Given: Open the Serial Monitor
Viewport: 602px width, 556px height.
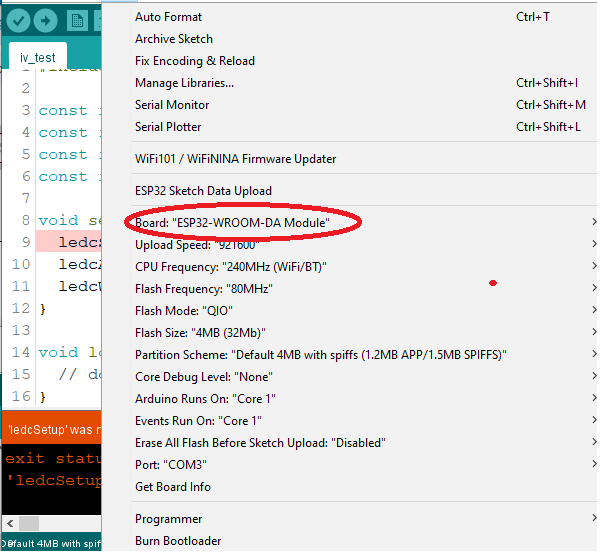Looking at the screenshot, I should pyautogui.click(x=172, y=105).
